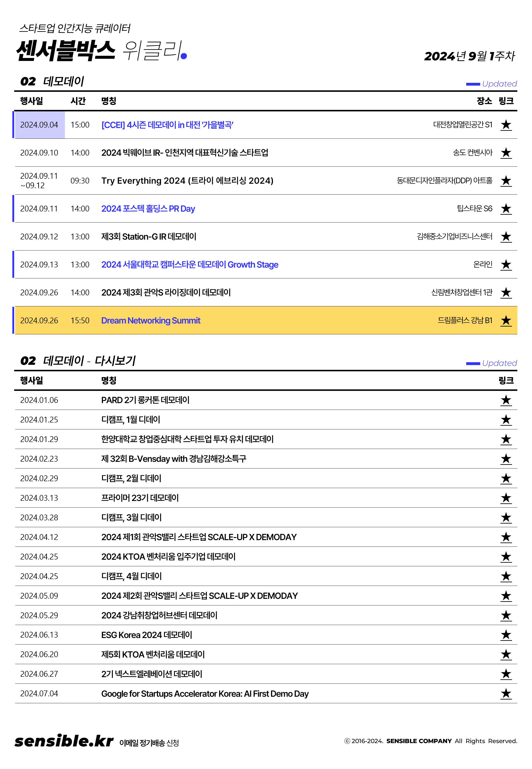Click star link for 포스텍 홀딩스 PR Day row
Image resolution: width=532 pixels, height=769 pixels.
point(506,209)
